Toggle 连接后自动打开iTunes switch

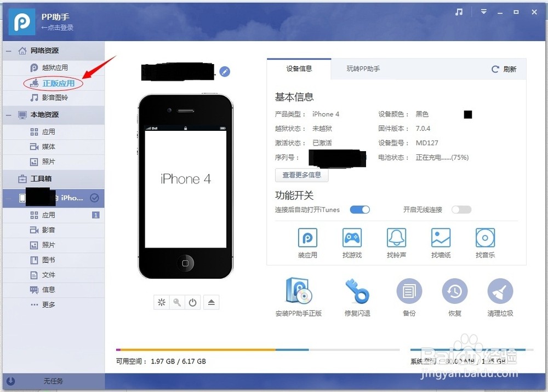coord(360,210)
